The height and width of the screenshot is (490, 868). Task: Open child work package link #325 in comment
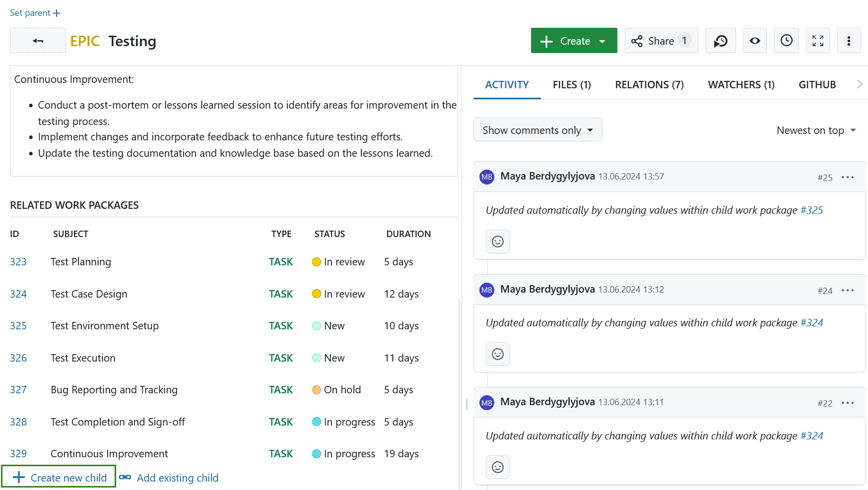pos(812,210)
